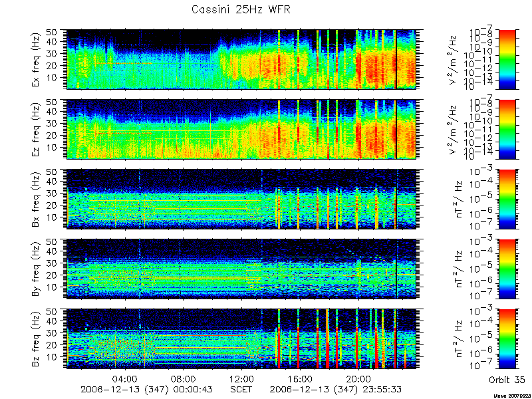The width and height of the screenshot is (532, 399).
Task: Click the Cassini 25Hz WFR title
Action: click(241, 9)
